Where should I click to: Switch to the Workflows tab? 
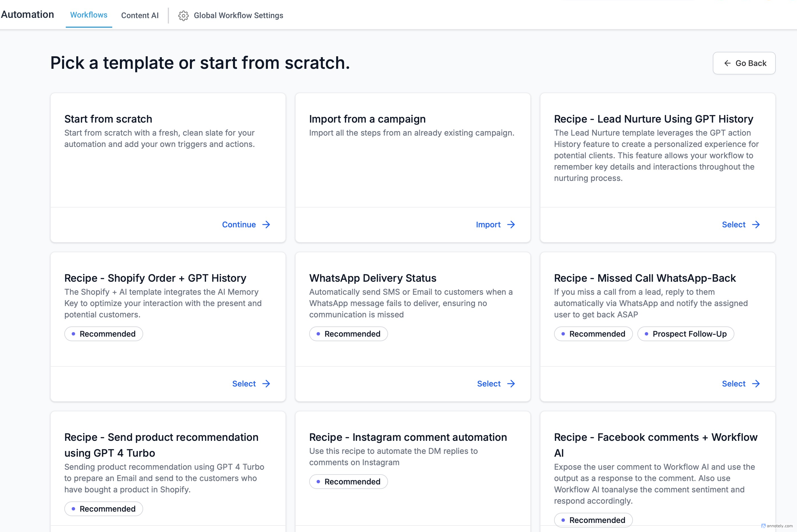(89, 15)
